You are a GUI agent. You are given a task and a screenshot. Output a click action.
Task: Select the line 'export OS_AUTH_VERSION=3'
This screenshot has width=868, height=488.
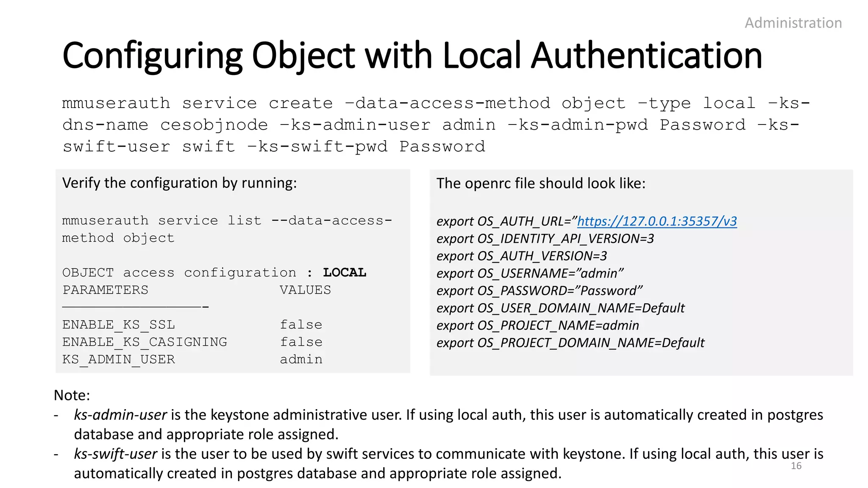522,256
